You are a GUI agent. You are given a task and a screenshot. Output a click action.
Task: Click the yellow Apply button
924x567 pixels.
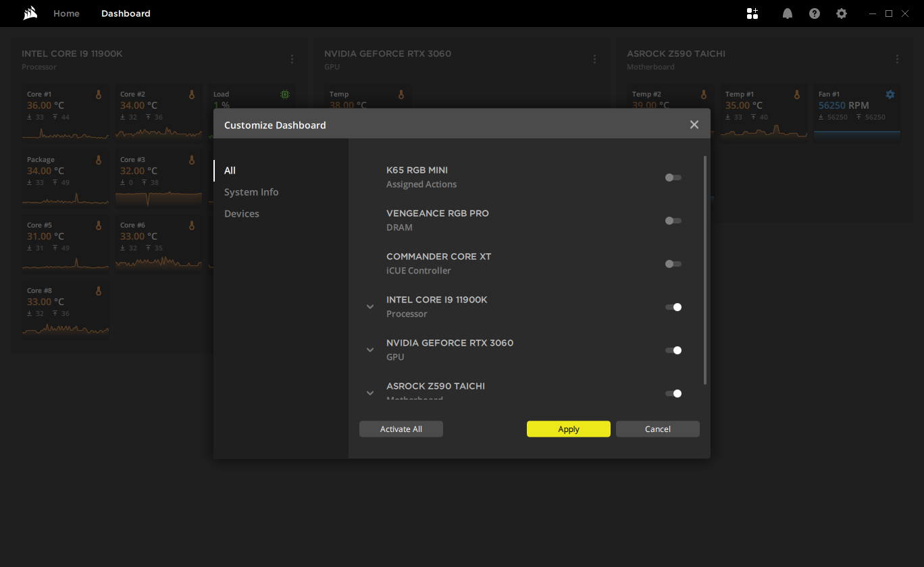pos(569,429)
